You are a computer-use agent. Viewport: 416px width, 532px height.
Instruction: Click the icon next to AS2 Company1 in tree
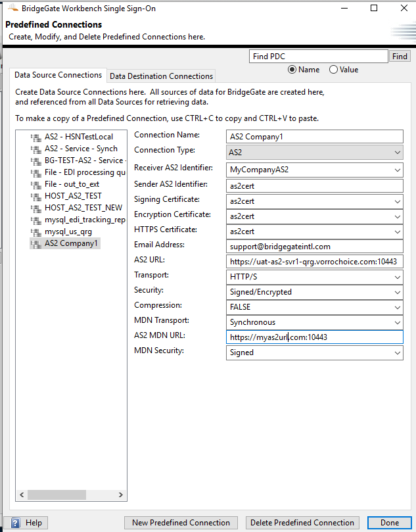(36, 244)
